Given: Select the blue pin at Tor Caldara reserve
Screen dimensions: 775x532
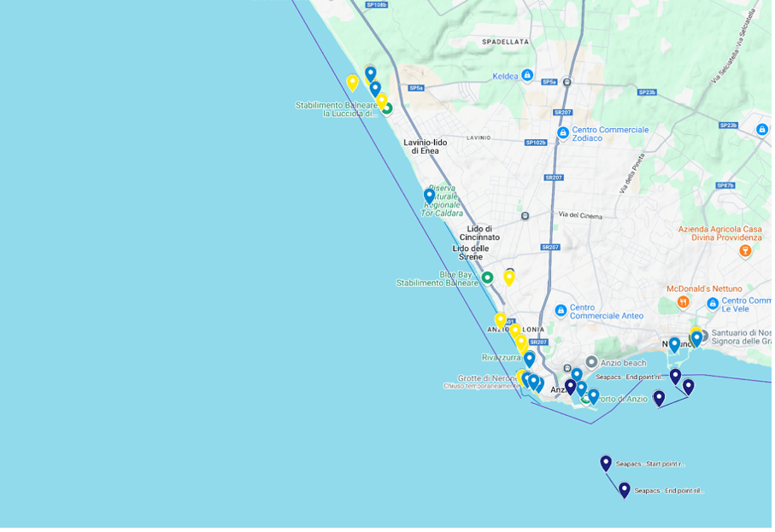Looking at the screenshot, I should tap(430, 196).
